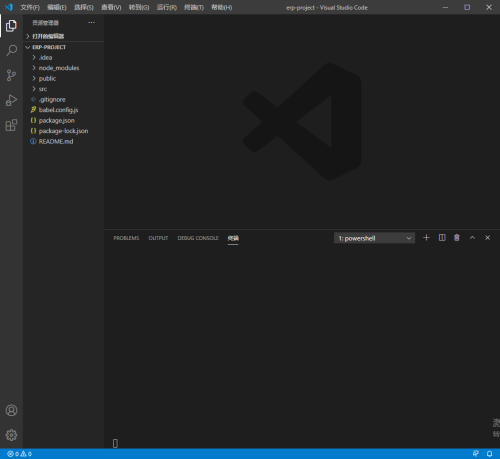
Task: Open the Search view in activity bar
Action: [11, 51]
